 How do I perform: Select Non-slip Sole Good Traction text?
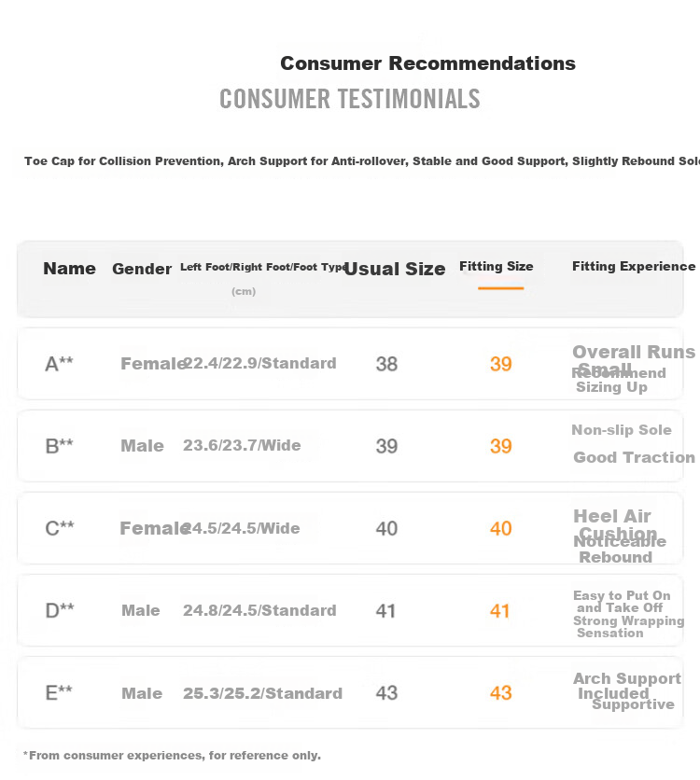coord(634,444)
